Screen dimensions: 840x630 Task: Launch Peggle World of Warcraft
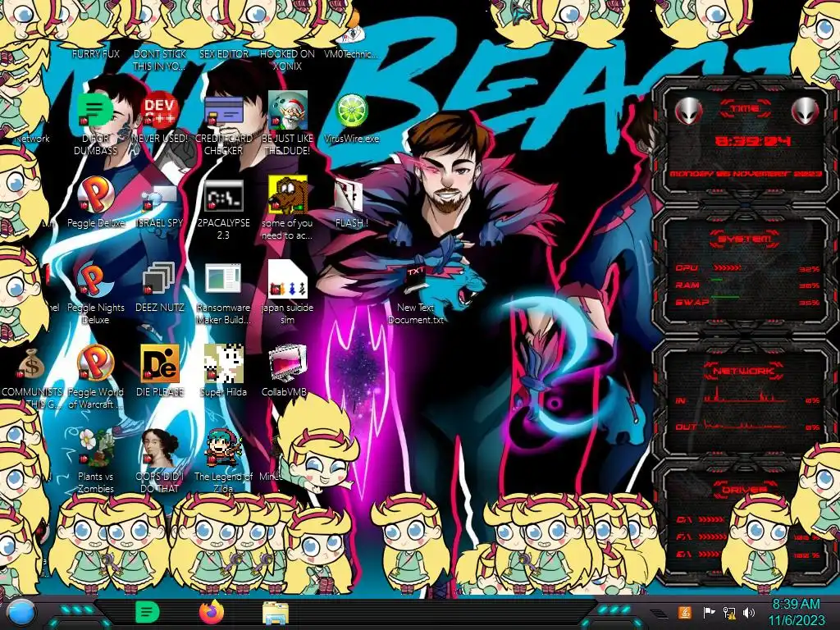pos(95,363)
